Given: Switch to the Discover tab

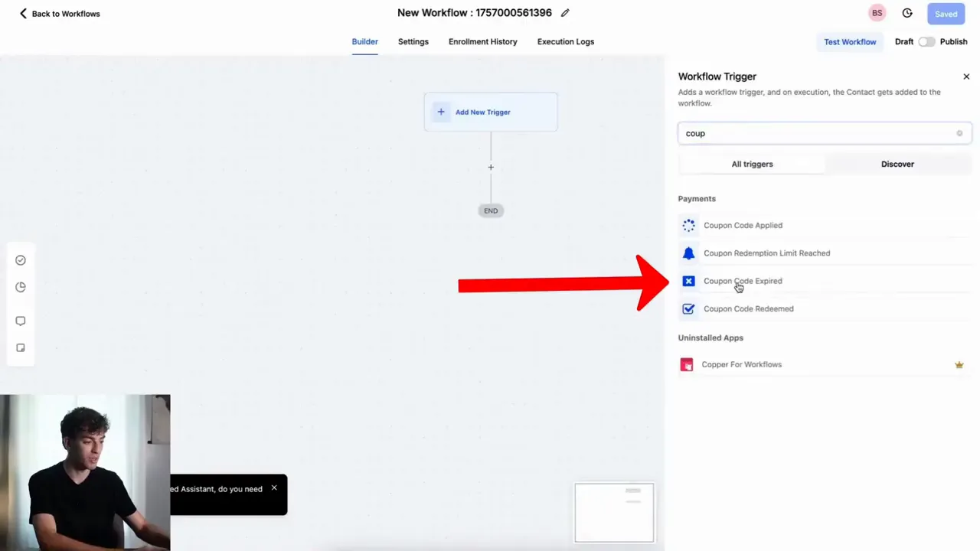Looking at the screenshot, I should pyautogui.click(x=897, y=164).
